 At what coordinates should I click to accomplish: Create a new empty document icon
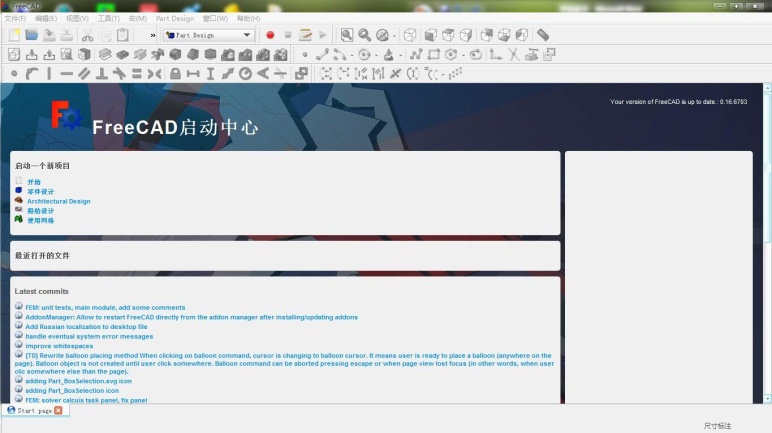point(14,35)
